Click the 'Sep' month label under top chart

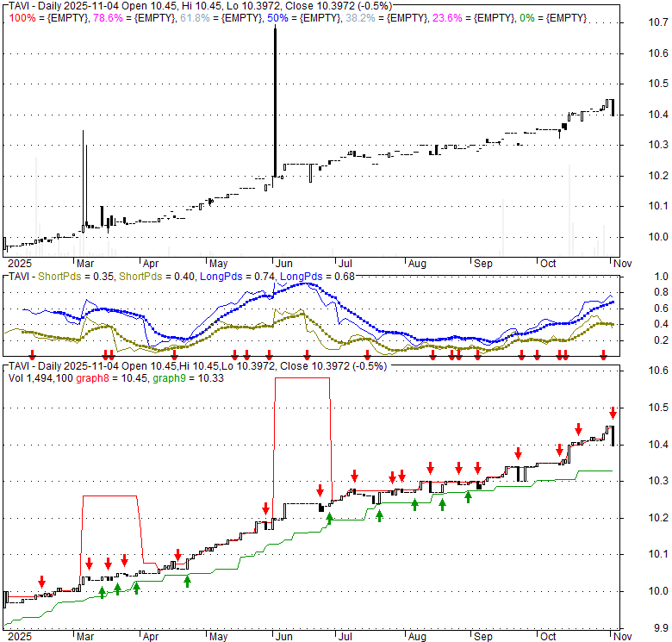point(483,264)
